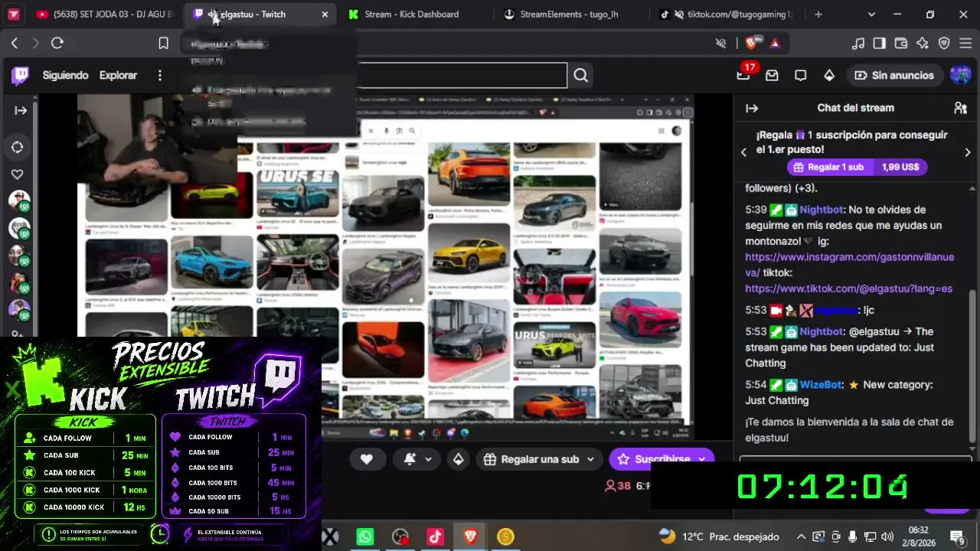Image resolution: width=980 pixels, height=551 pixels.
Task: Follow the channel with the heart button
Action: click(x=367, y=459)
